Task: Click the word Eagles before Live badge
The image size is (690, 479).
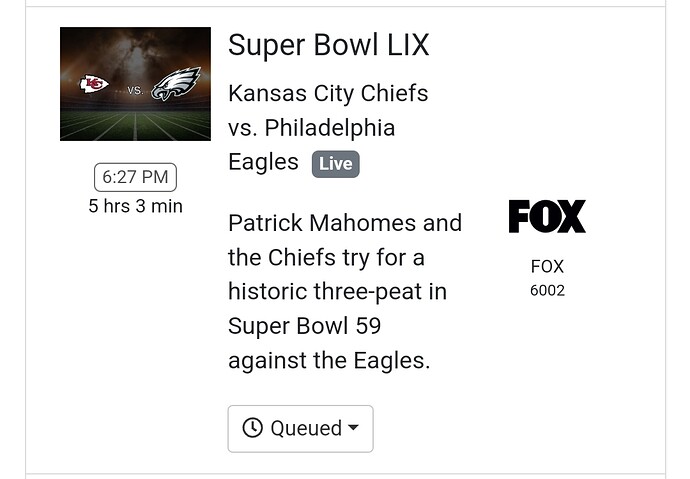Action: pyautogui.click(x=263, y=162)
